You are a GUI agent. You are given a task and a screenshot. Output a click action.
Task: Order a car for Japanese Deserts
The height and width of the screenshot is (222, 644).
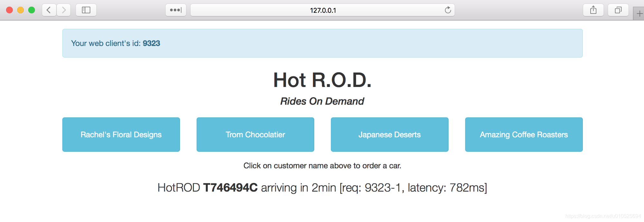tap(390, 134)
